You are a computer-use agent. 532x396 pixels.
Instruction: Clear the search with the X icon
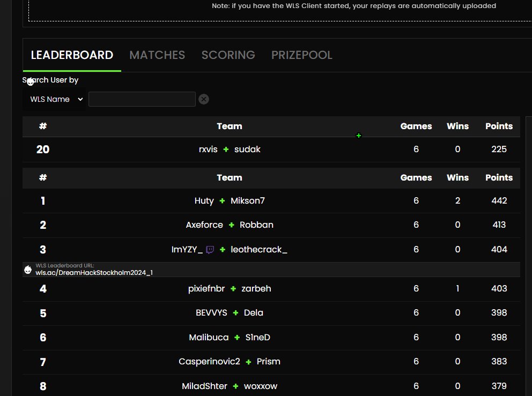tap(204, 99)
